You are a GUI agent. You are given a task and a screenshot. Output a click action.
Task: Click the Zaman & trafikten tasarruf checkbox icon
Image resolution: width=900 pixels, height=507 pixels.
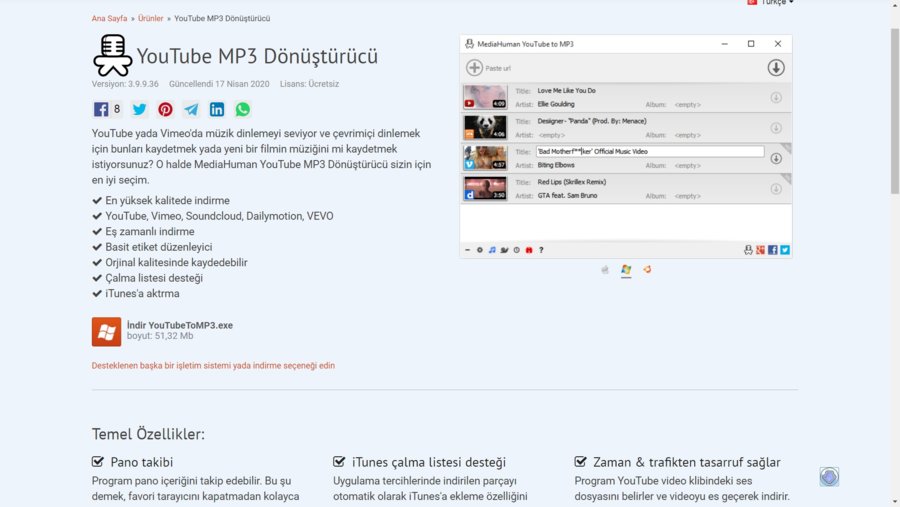tap(580, 462)
